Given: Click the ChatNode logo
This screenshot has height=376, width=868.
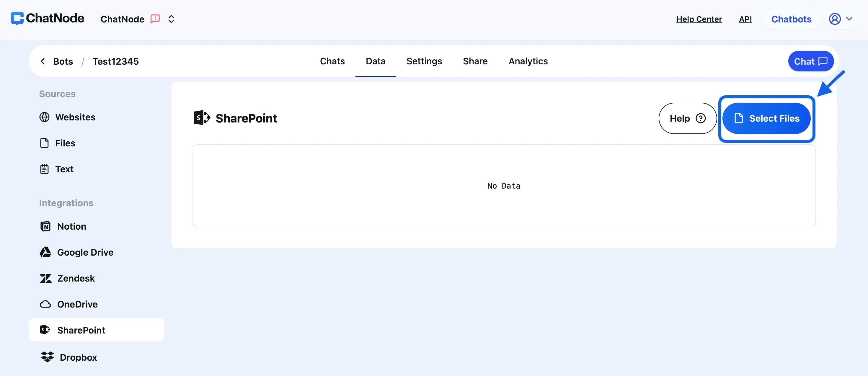Looking at the screenshot, I should pyautogui.click(x=48, y=19).
